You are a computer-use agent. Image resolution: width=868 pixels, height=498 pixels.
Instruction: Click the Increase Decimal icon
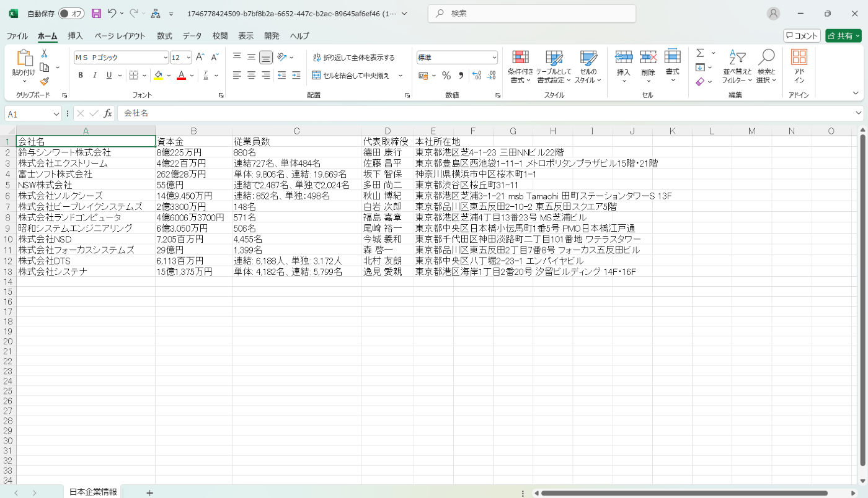(476, 76)
